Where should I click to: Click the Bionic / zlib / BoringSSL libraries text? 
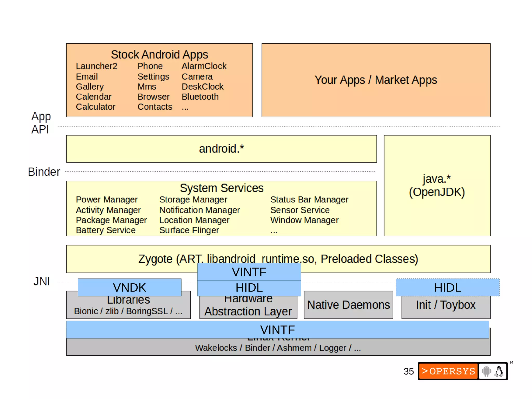coord(128,311)
